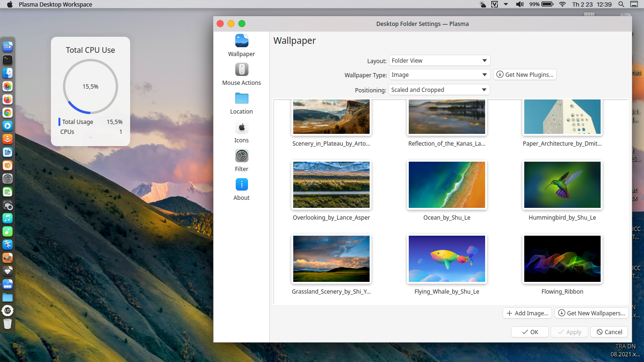The height and width of the screenshot is (362, 644).
Task: Choose the Hummingbird_by_Shu_Le wallpaper
Action: point(562,185)
